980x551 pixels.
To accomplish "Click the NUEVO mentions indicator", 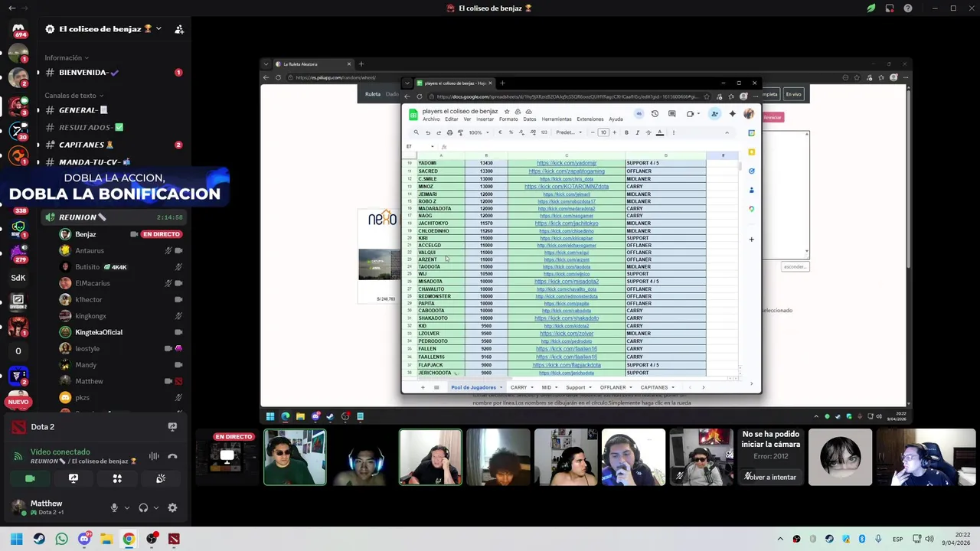I will tap(18, 402).
